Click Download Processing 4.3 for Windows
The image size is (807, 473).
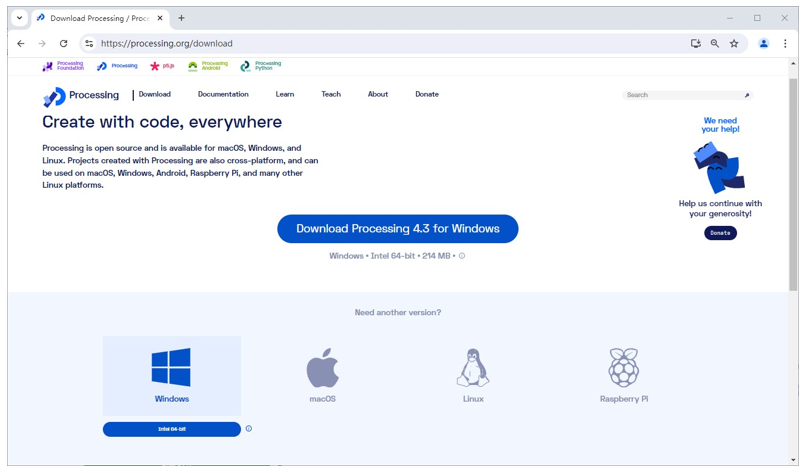click(x=397, y=229)
